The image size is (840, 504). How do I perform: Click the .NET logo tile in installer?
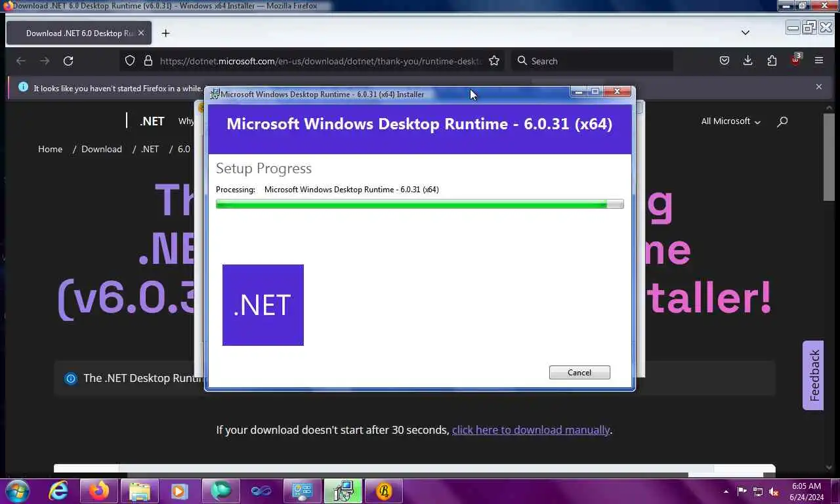coord(263,305)
